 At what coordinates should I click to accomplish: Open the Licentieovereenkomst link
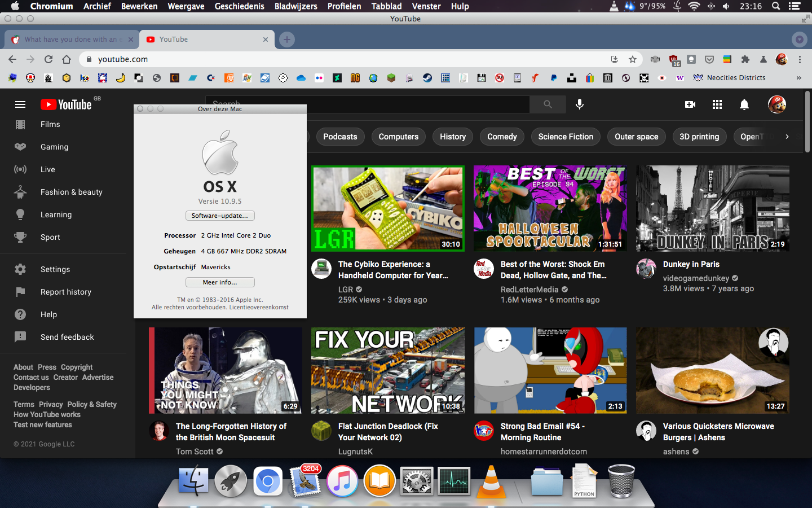[259, 308]
